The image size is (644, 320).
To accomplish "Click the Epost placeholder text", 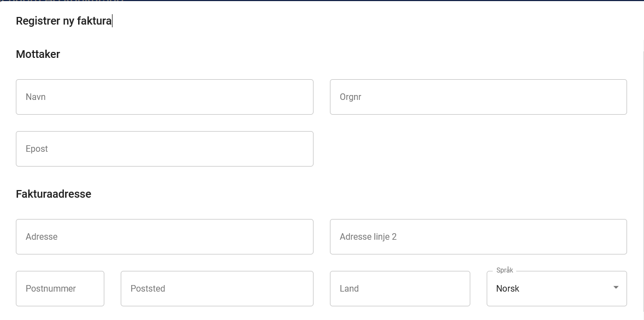I will click(37, 149).
